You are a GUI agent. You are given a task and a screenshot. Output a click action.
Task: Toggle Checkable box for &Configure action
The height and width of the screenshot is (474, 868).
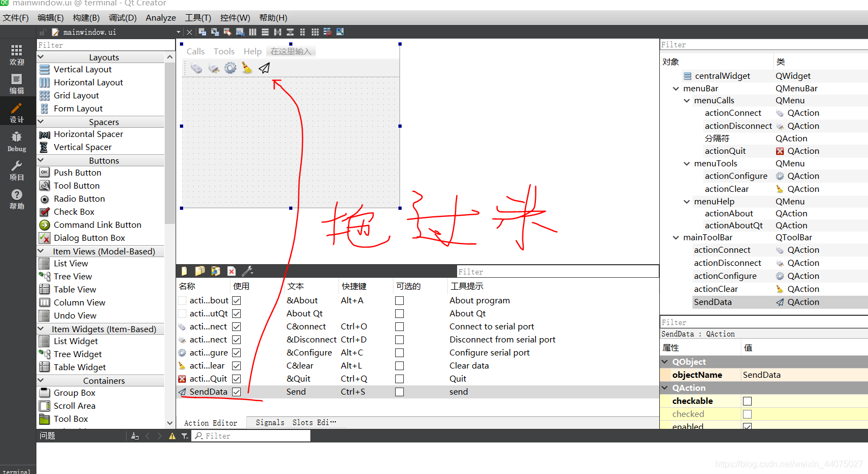tap(399, 353)
